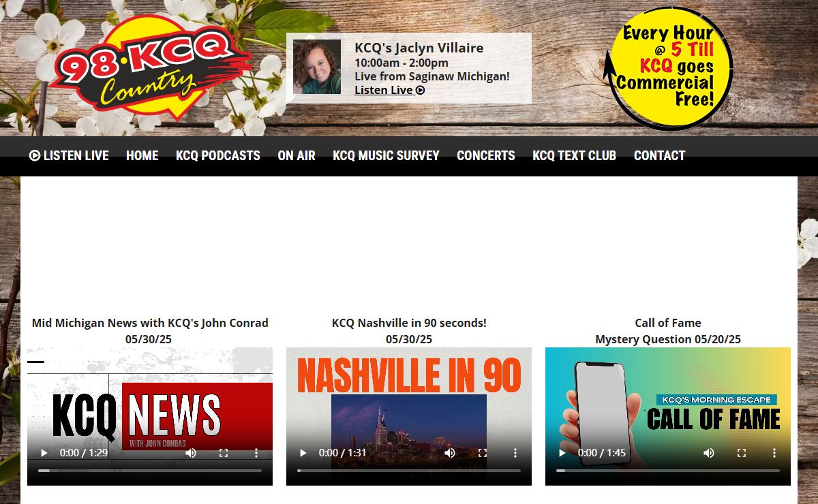Mute the Call of Fame video

pos(709,453)
